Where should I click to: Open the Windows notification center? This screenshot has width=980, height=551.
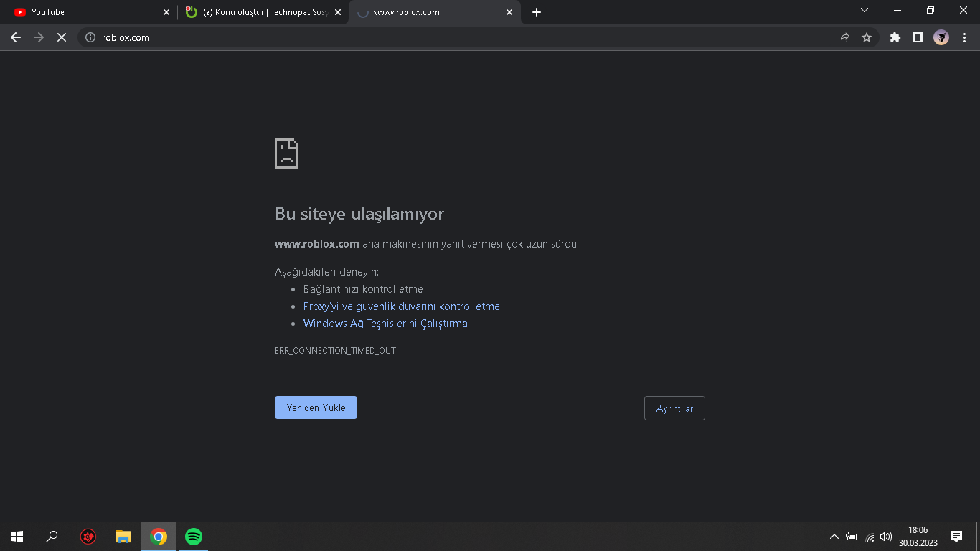pos(956,537)
